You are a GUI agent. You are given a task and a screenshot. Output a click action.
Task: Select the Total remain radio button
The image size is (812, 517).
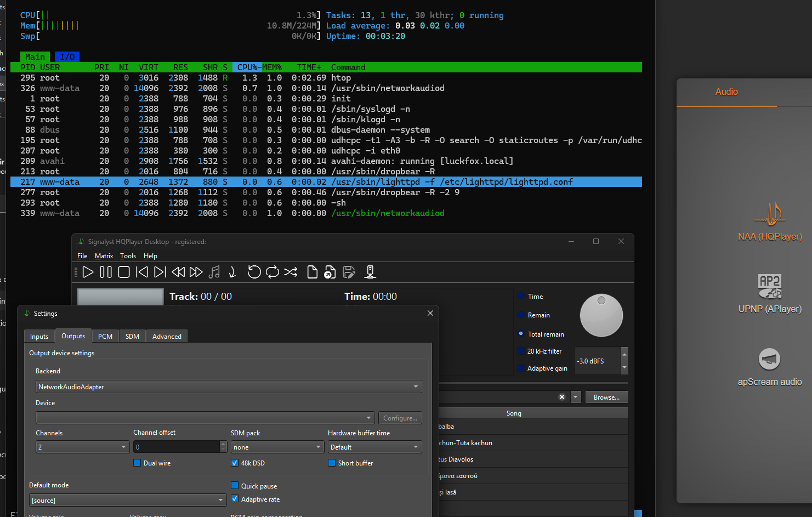(521, 334)
